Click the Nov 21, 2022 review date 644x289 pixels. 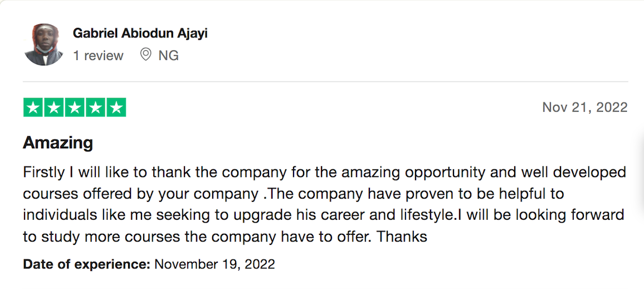click(x=585, y=108)
